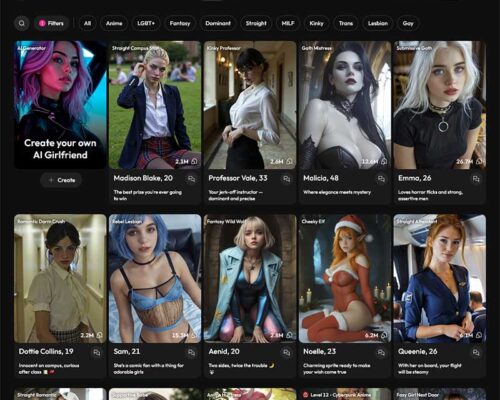Click the chat icon next to Malicia
The height and width of the screenshot is (400, 500).
tap(381, 179)
